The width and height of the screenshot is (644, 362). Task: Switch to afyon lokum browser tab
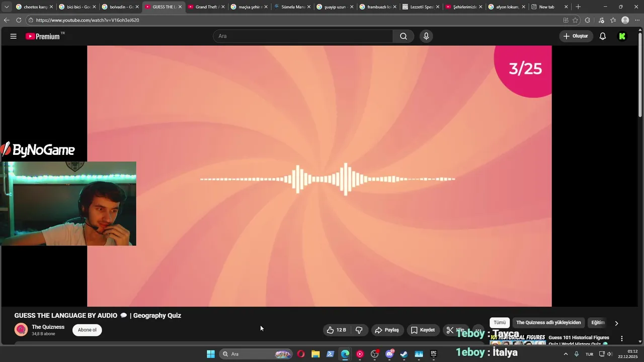click(x=507, y=7)
